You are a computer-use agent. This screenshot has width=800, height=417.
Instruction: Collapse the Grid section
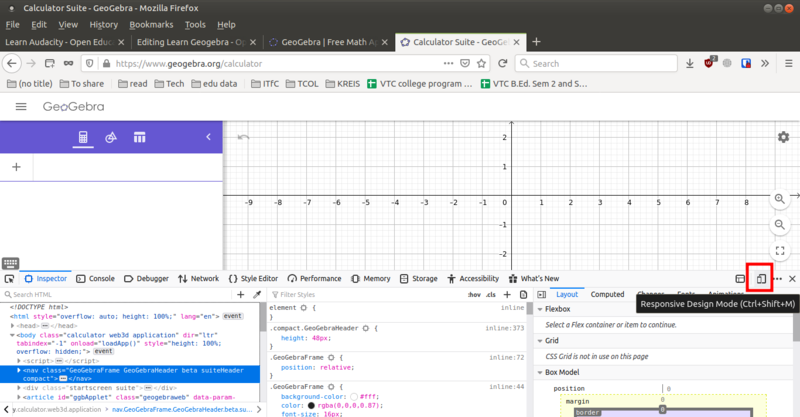tap(540, 341)
